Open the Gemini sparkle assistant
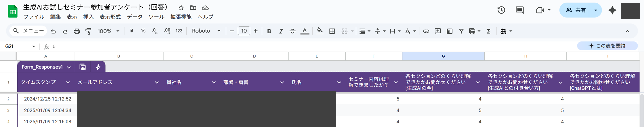644x127 pixels. [x=612, y=10]
